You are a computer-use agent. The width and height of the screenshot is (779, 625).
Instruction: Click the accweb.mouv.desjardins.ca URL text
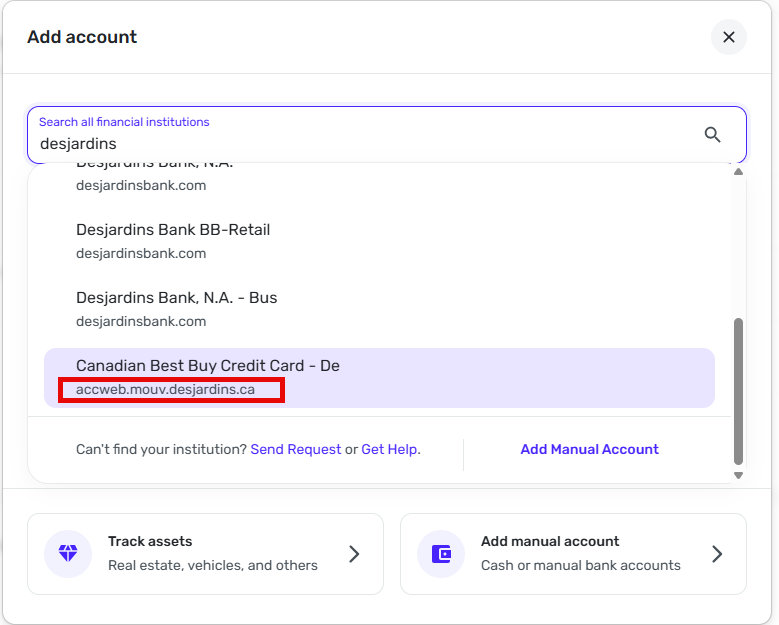click(165, 390)
